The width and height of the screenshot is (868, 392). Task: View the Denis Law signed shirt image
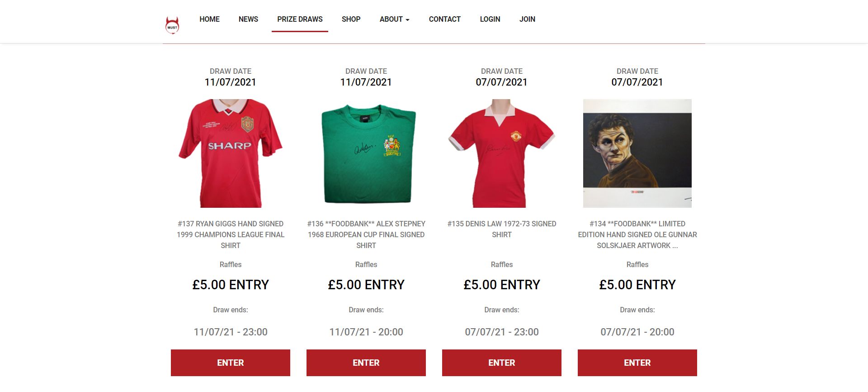[502, 153]
